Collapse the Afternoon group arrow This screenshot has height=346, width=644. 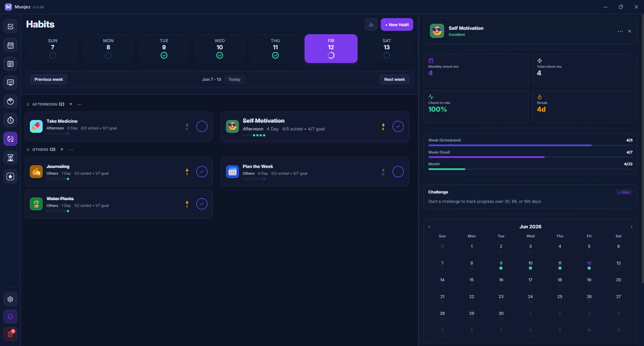[x=71, y=104]
